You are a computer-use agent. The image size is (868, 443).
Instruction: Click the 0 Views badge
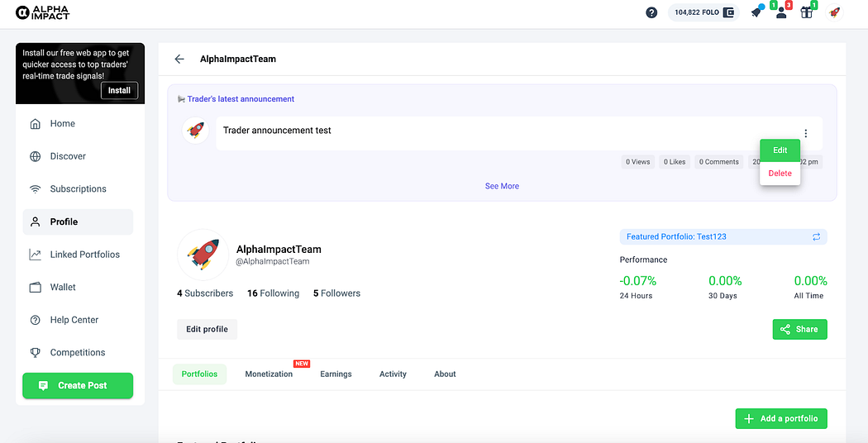coord(637,162)
